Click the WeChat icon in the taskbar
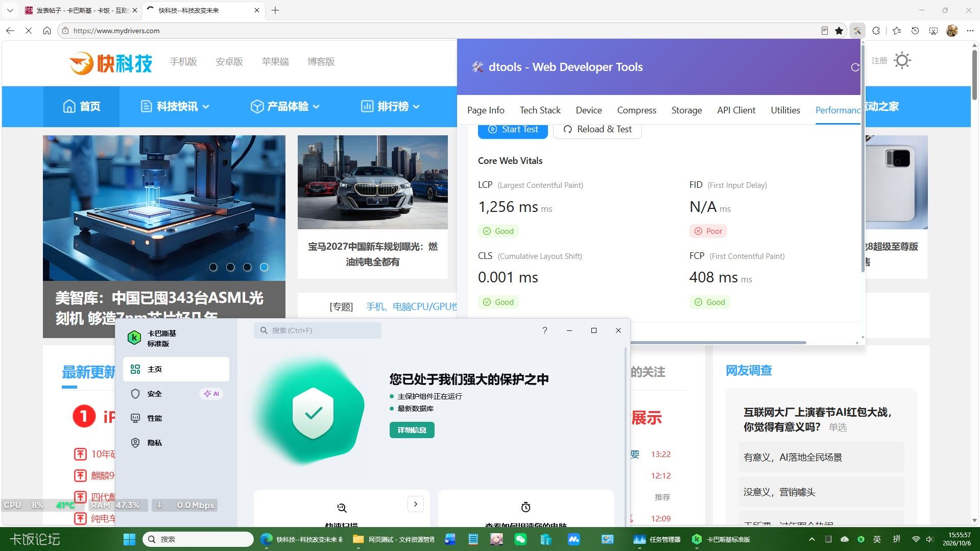Screen dimensions: 980x551 tap(520, 539)
